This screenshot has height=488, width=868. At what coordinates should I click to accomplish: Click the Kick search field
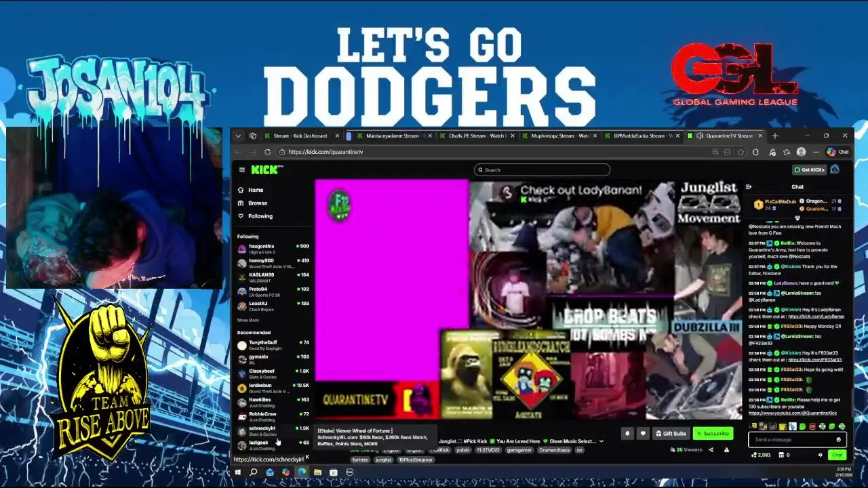click(542, 170)
